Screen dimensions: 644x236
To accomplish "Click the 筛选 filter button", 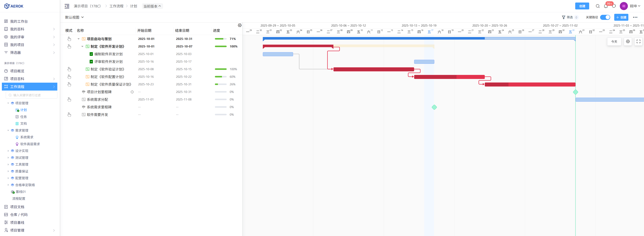I will point(567,17).
